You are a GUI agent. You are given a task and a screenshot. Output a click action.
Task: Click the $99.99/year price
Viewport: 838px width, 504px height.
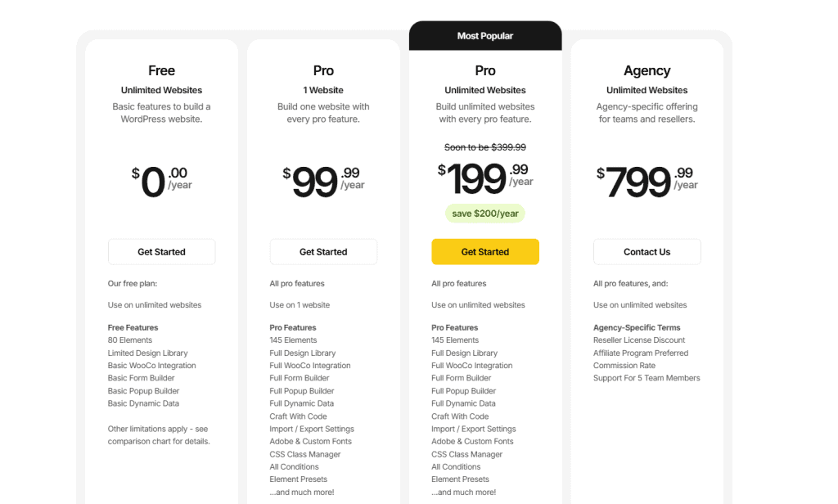pos(323,181)
